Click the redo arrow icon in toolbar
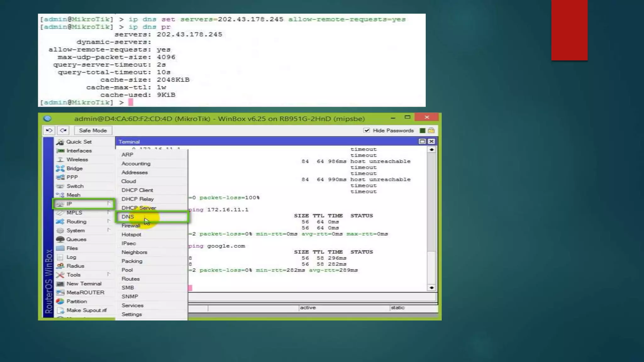Screen dimensions: 644x362 63,130
